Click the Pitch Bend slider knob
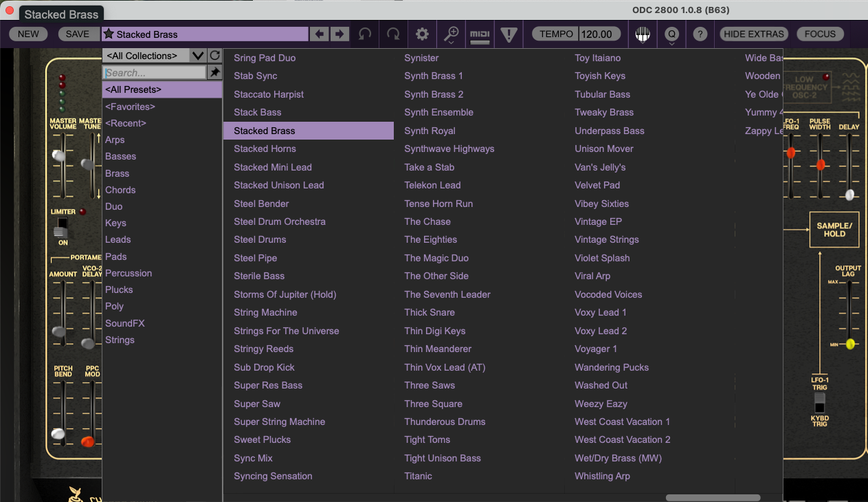 click(x=58, y=434)
